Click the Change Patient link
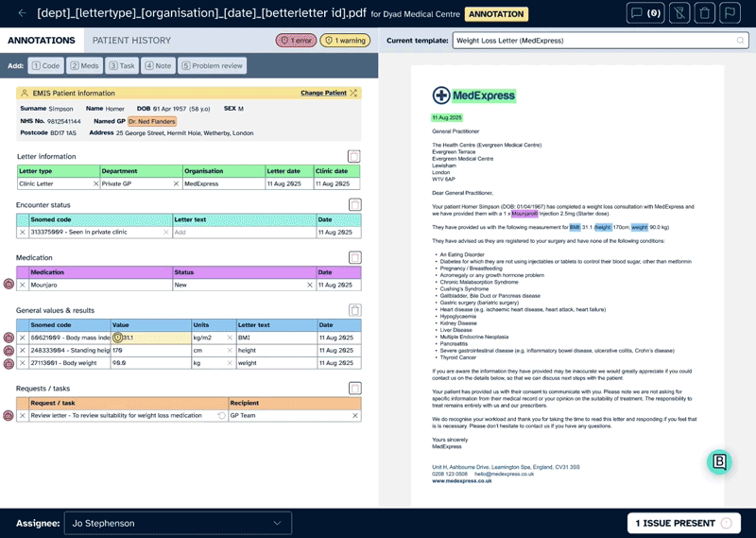 [x=323, y=93]
